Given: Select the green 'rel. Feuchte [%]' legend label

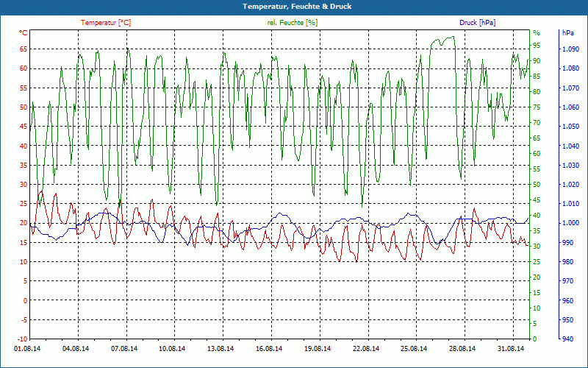Looking at the screenshot, I should tap(293, 23).
